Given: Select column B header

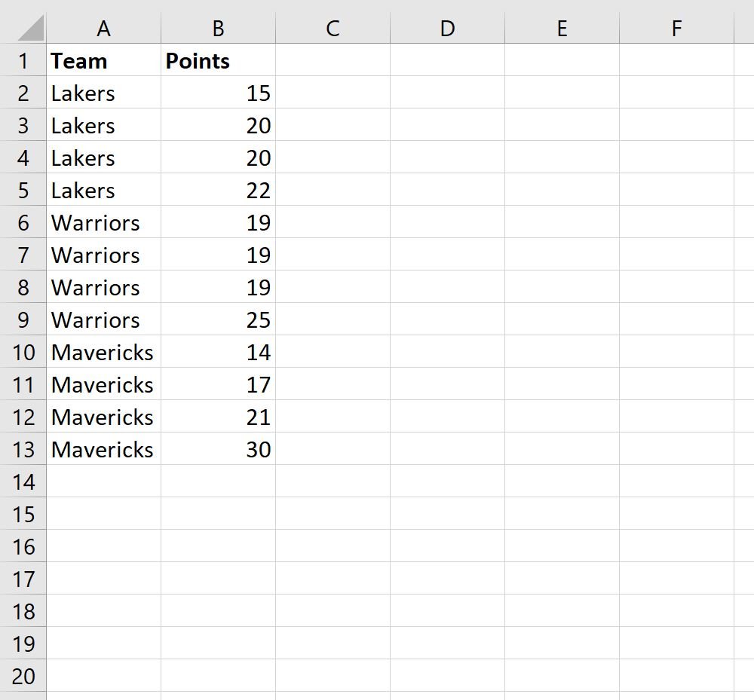Looking at the screenshot, I should point(219,29).
